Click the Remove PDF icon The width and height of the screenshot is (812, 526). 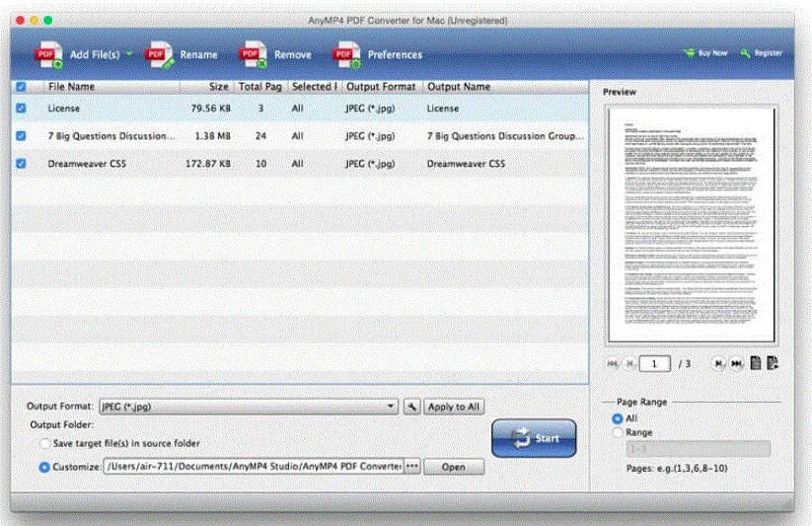click(x=253, y=54)
